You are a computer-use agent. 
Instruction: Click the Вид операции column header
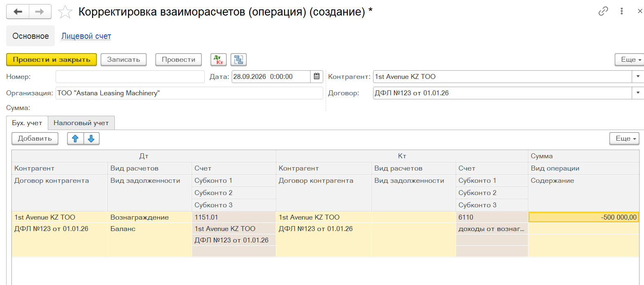click(x=584, y=168)
